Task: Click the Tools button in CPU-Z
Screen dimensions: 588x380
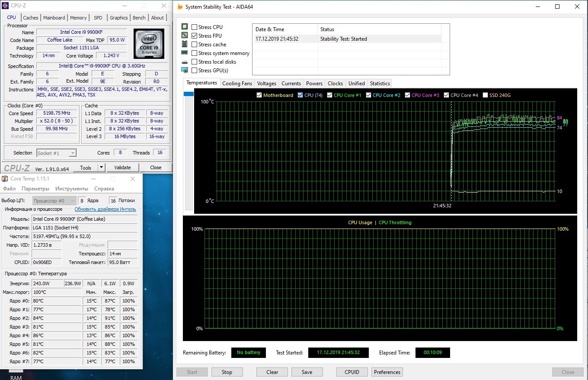Action: coord(86,167)
